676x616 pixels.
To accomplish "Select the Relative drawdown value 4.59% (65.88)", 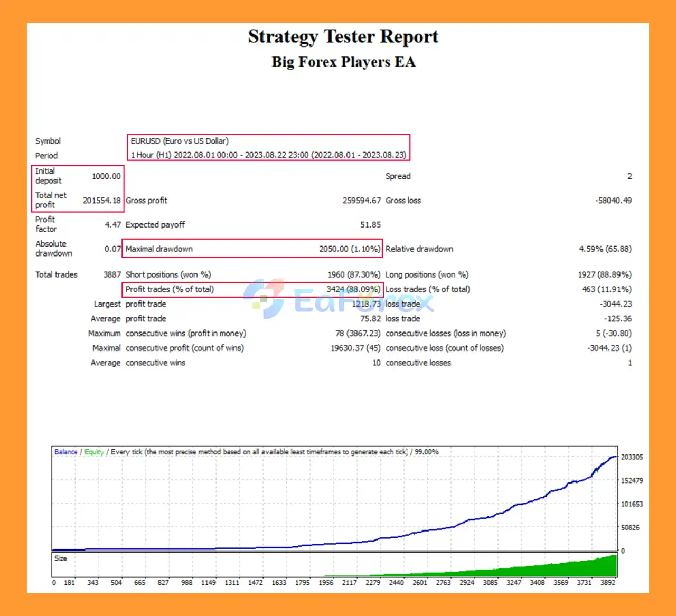I will tap(605, 249).
